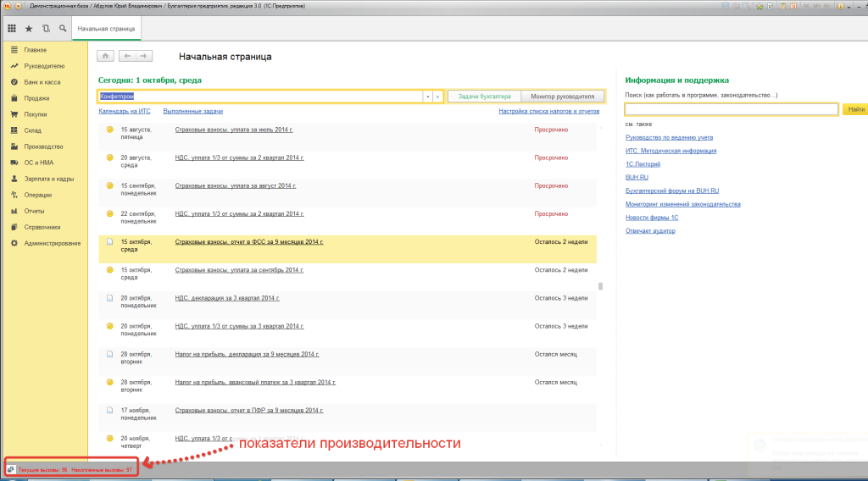Open Страховые взносы, отчет в ПФР task
868x481 pixels.
point(249,410)
